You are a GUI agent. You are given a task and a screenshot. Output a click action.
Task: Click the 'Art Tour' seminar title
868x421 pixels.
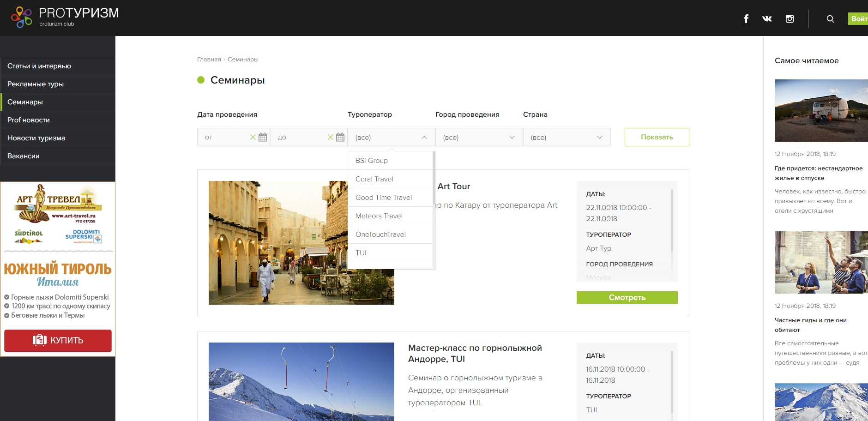pyautogui.click(x=454, y=186)
